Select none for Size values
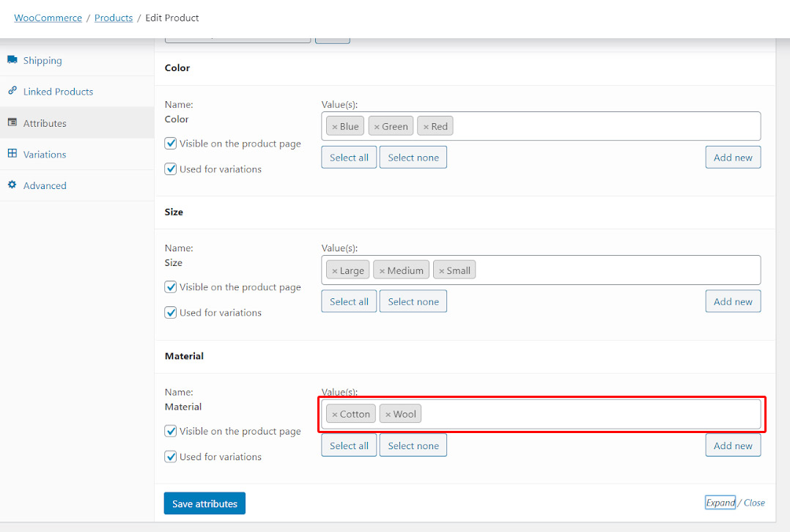This screenshot has height=532, width=790. 413,301
